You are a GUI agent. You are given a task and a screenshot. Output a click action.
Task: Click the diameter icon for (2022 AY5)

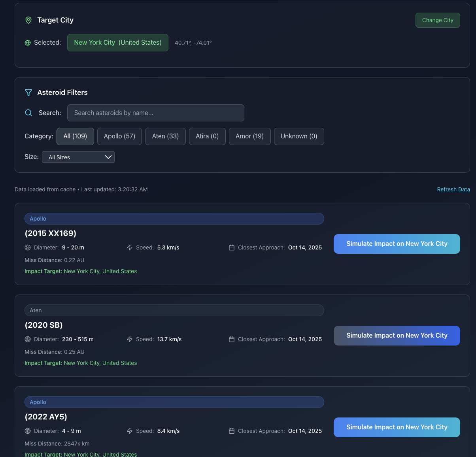(x=28, y=431)
